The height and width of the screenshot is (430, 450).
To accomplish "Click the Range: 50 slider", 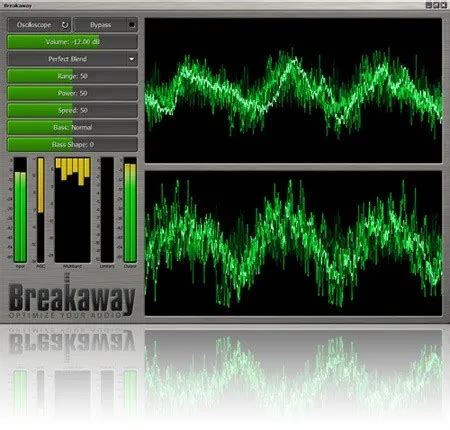I will click(x=72, y=76).
